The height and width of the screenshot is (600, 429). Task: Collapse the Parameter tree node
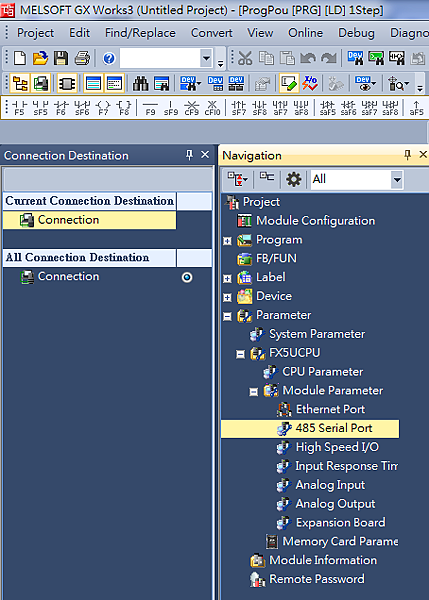pos(227,316)
